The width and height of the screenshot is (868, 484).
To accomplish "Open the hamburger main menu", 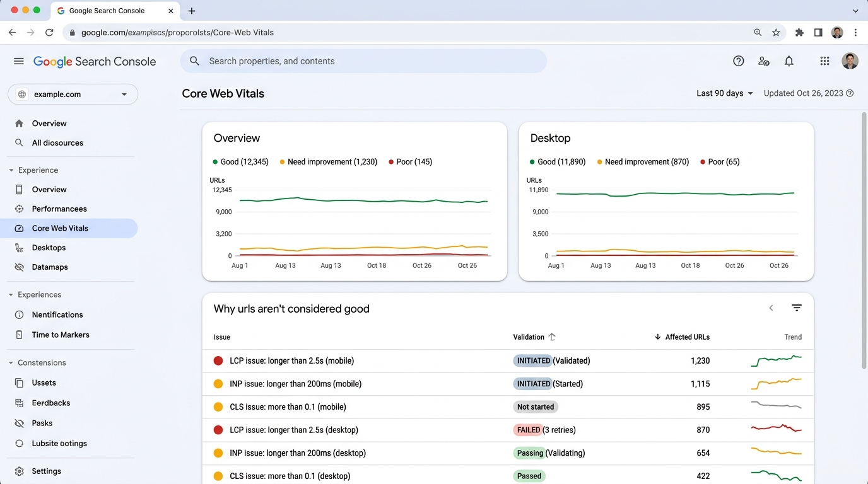I will click(x=19, y=61).
